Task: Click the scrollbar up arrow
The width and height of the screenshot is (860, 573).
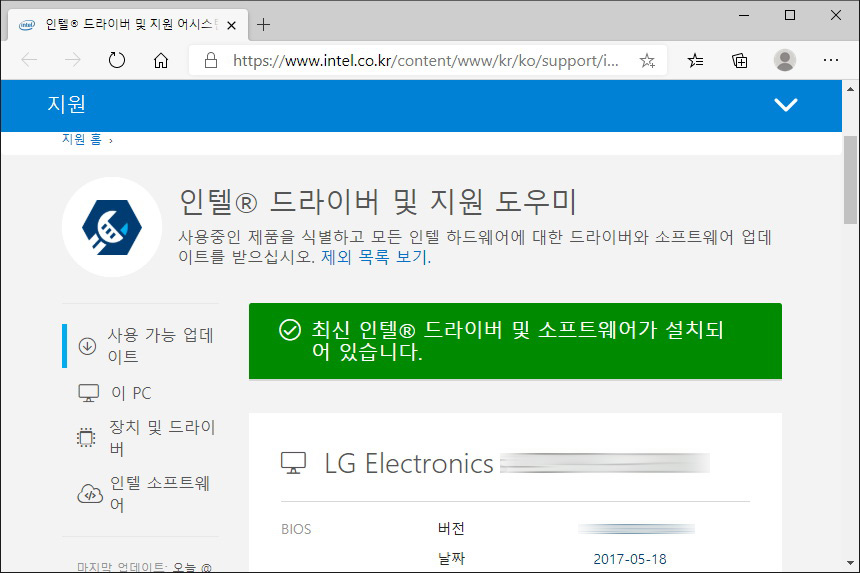Action: click(x=850, y=89)
